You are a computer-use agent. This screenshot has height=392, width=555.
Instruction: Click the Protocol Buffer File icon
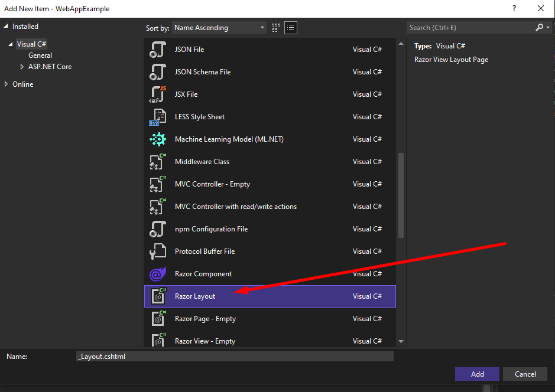[x=157, y=251]
